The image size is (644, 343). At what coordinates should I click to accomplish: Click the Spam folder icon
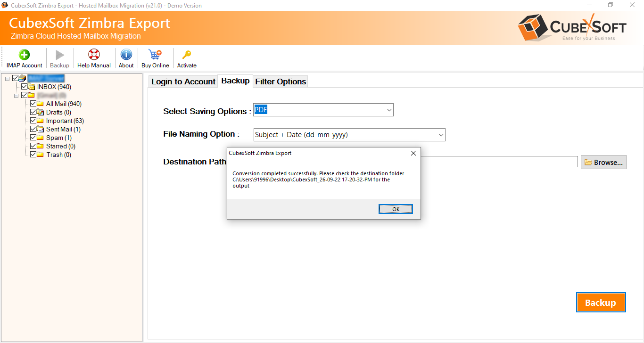[41, 138]
